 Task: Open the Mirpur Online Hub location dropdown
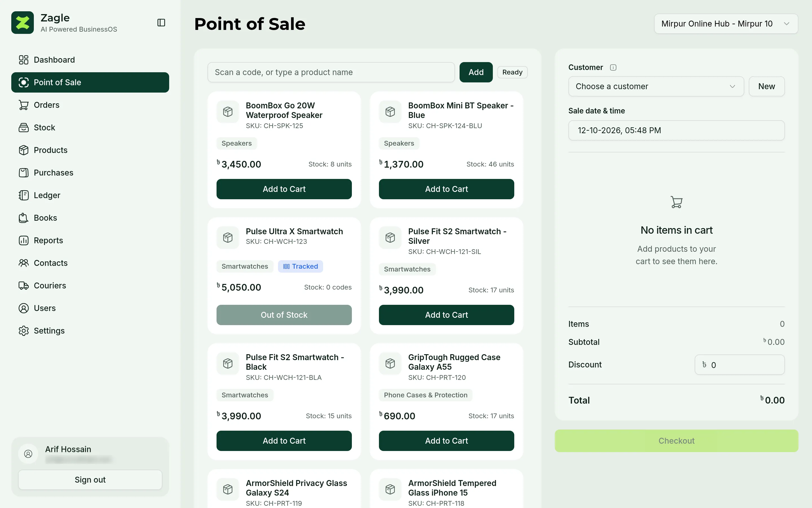pos(726,24)
